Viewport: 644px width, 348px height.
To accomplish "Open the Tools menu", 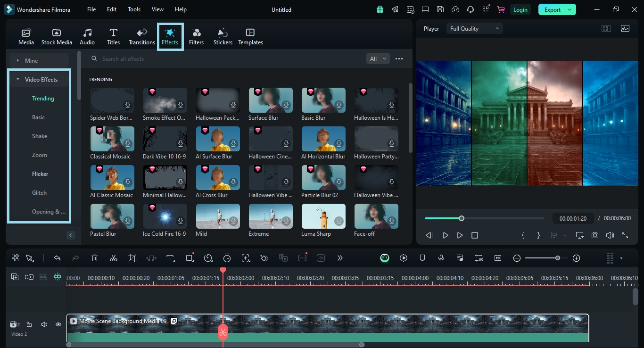I will point(134,9).
